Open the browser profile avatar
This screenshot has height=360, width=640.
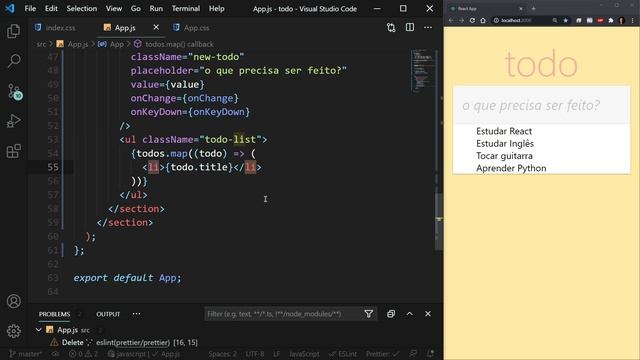coord(622,20)
